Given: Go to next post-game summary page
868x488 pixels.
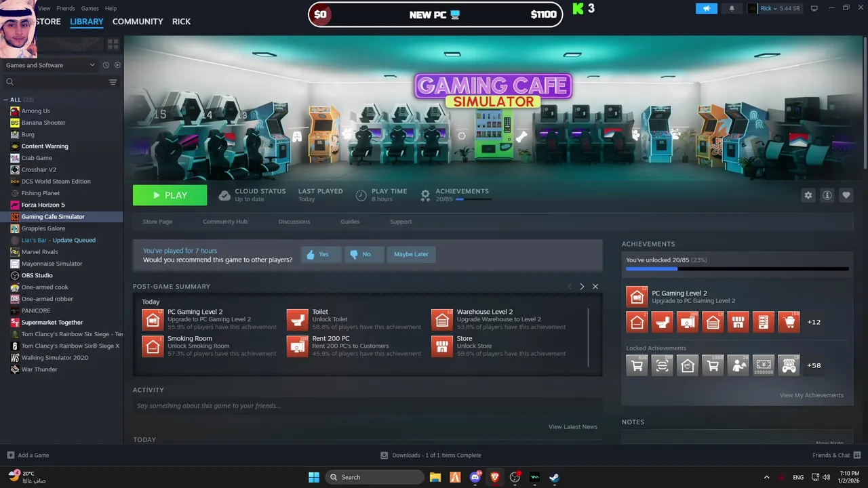Looking at the screenshot, I should click(582, 287).
